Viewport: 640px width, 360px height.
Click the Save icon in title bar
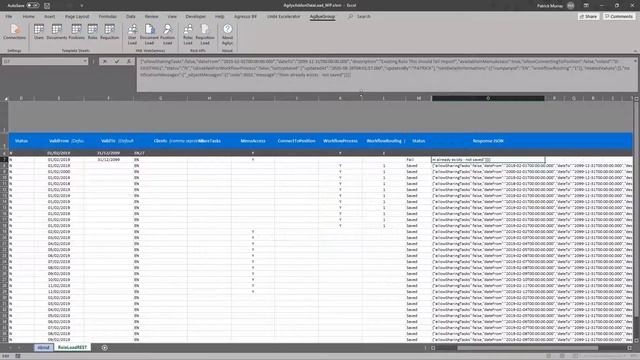[47, 6]
